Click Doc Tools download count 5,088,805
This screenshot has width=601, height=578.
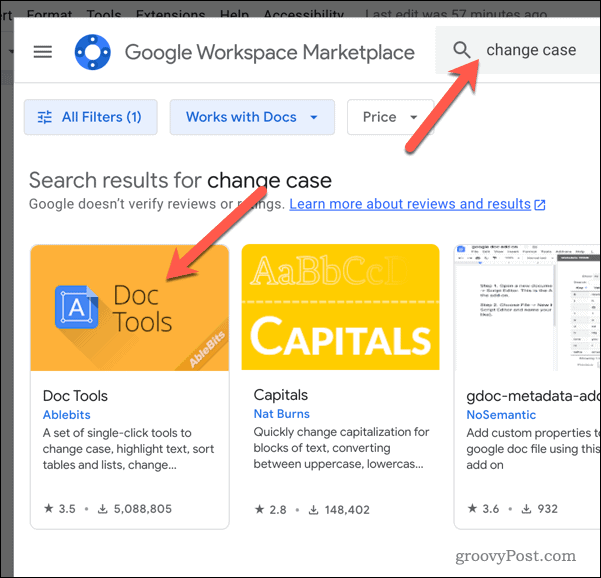click(135, 509)
